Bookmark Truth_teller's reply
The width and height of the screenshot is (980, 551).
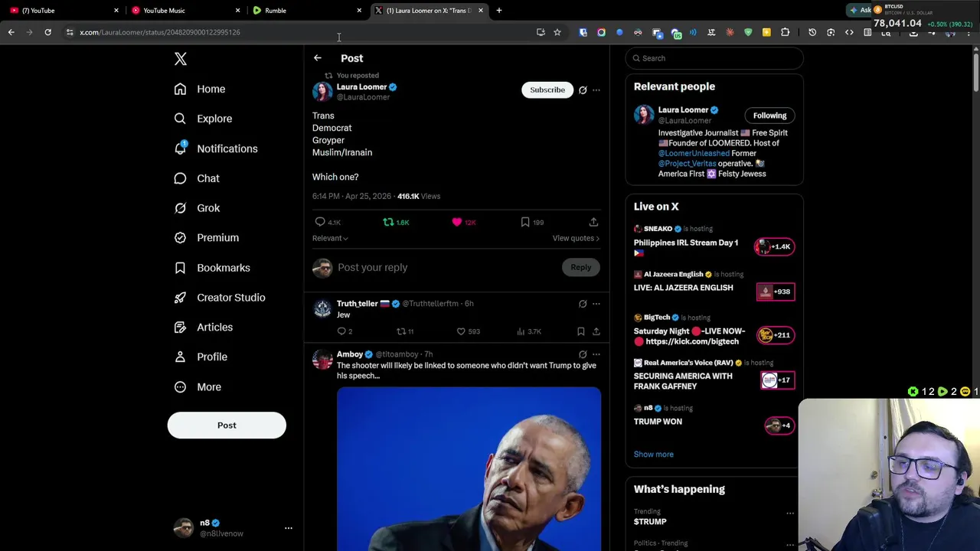click(581, 331)
